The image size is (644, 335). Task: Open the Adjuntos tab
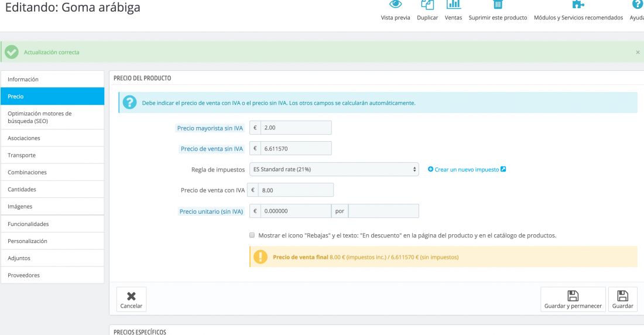(53, 258)
